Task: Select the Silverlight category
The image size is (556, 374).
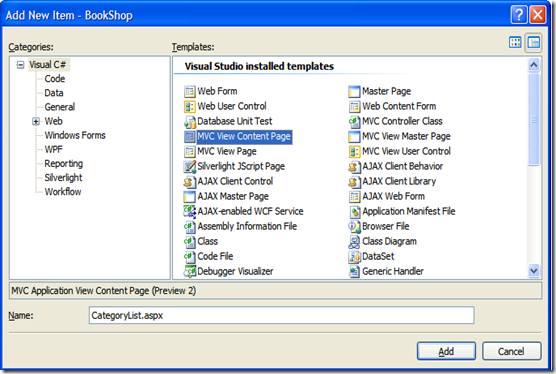Action: click(x=63, y=178)
